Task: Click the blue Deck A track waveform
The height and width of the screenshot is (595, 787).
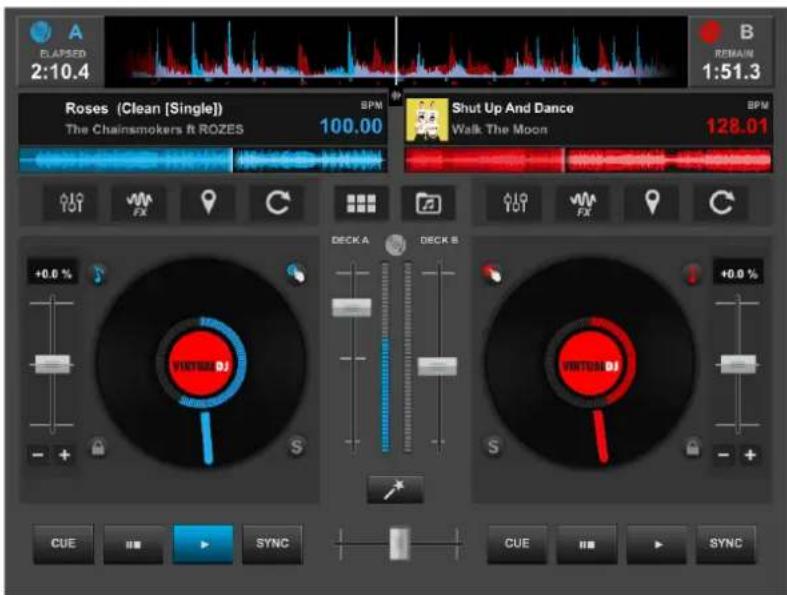Action: [203, 160]
